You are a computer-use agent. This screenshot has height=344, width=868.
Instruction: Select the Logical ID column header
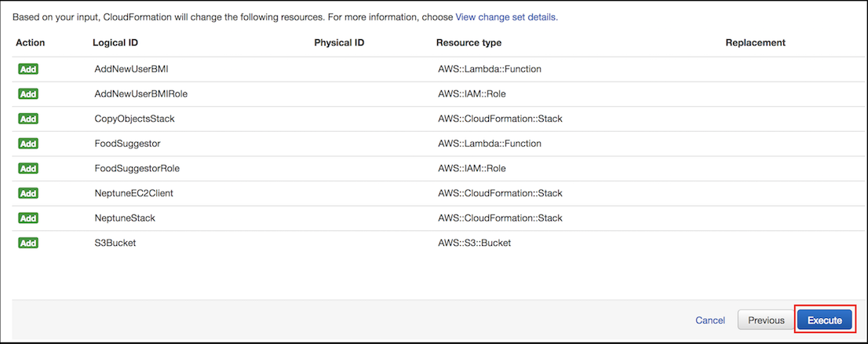(115, 42)
